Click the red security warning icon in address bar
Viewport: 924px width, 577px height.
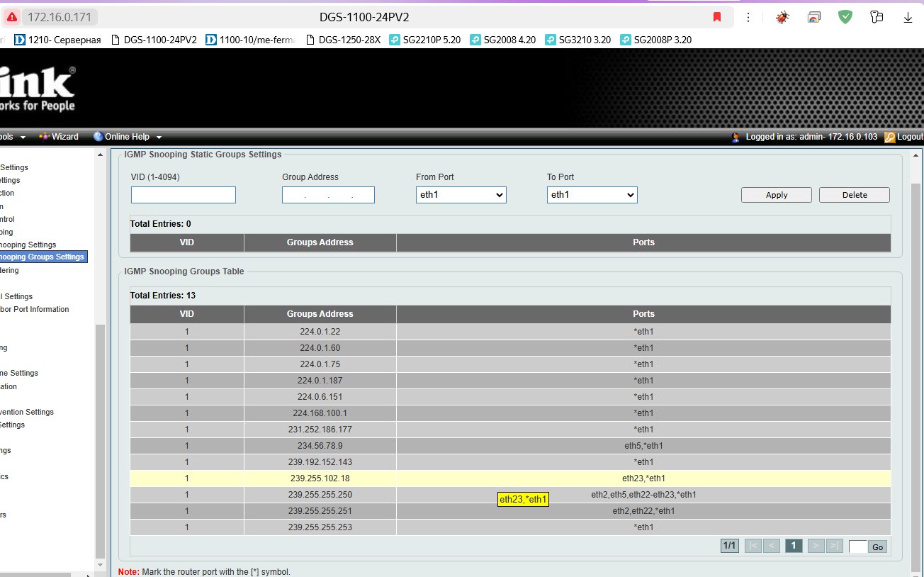[13, 17]
